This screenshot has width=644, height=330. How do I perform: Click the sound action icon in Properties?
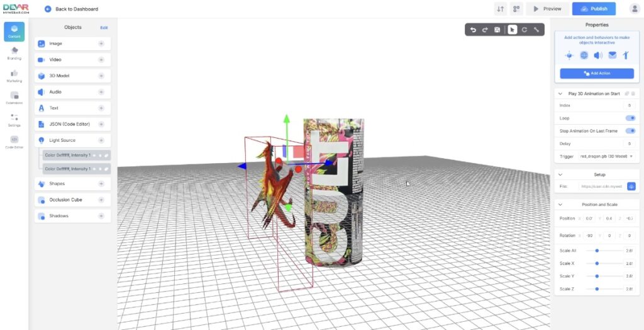597,55
